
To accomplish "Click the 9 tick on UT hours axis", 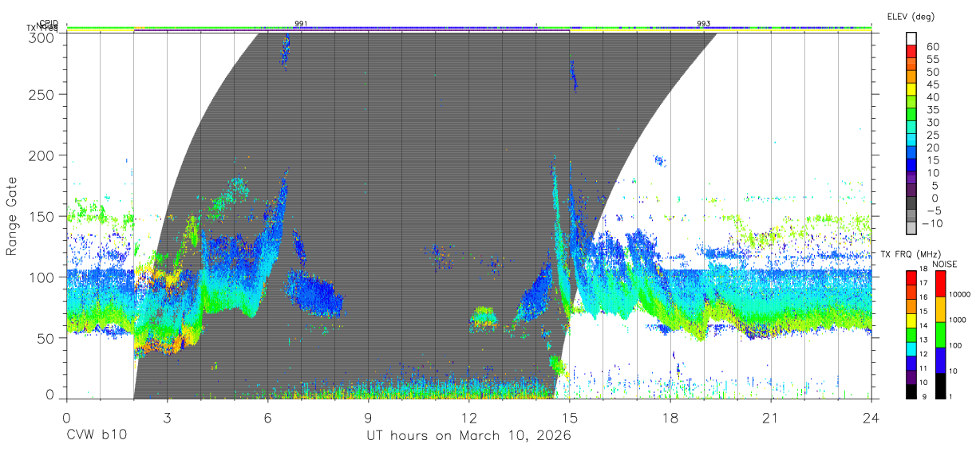I will (368, 418).
